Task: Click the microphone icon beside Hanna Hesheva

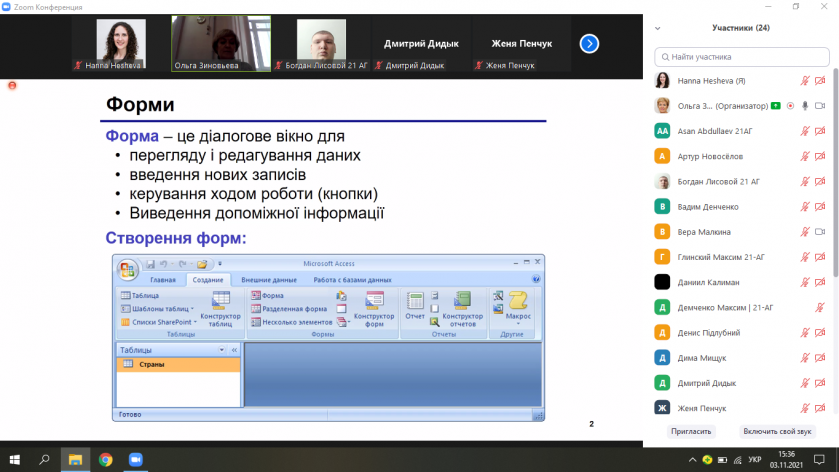Action: pyautogui.click(x=805, y=81)
